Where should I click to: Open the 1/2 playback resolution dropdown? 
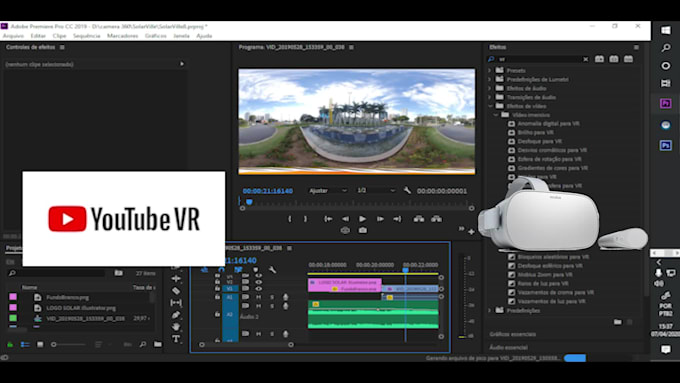(x=376, y=190)
